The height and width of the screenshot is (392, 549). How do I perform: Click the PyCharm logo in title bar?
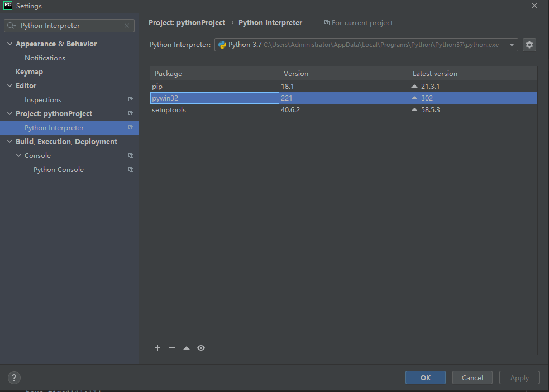pos(8,6)
